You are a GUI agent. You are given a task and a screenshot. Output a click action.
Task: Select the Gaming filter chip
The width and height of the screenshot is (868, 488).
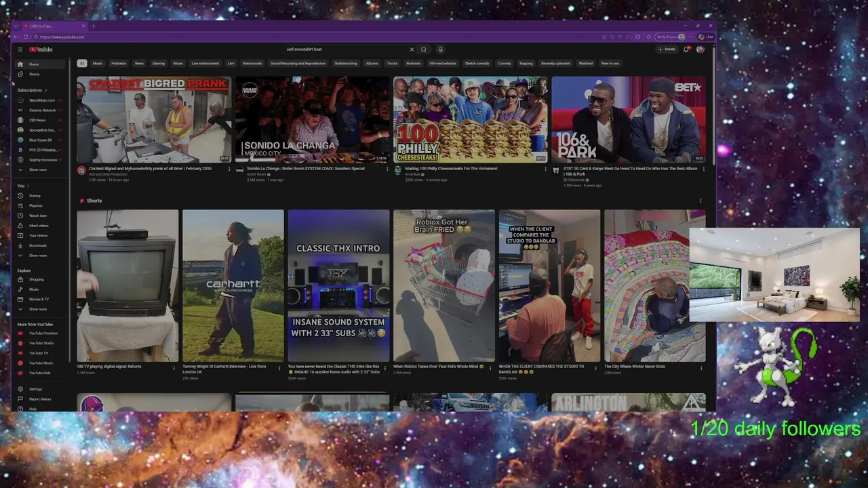tap(158, 64)
